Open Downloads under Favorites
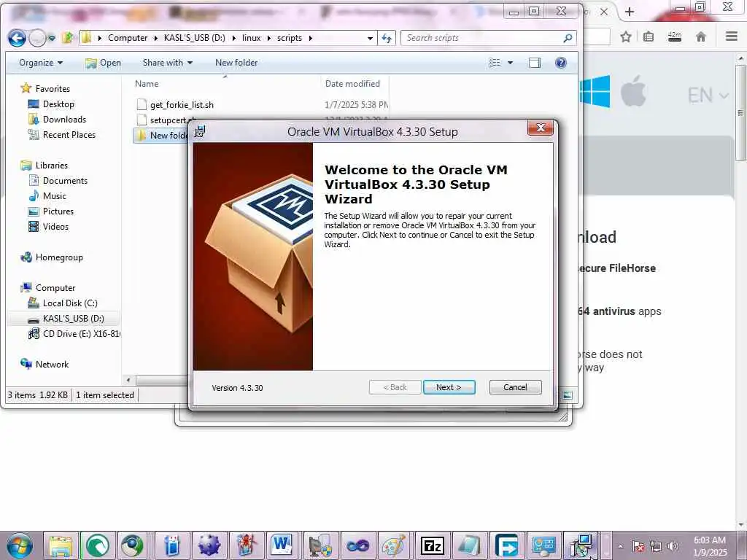This screenshot has height=560, width=747. tap(64, 119)
